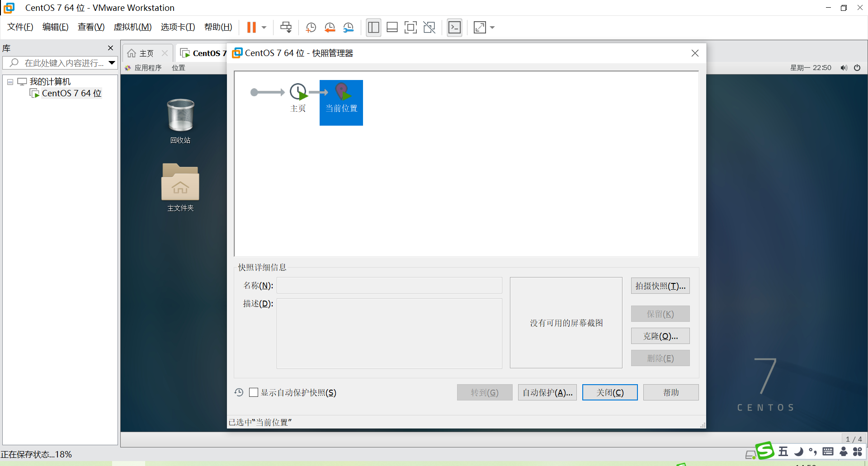
Task: Click the 正在保存状态...18% status text
Action: pyautogui.click(x=36, y=454)
